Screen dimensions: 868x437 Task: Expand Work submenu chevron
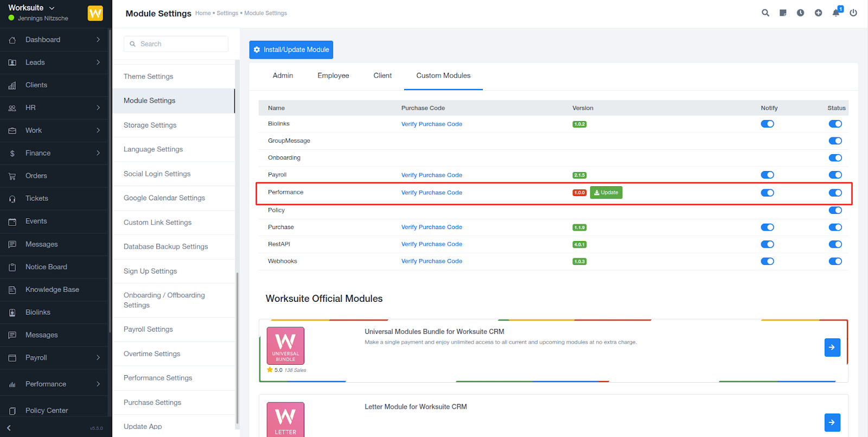[98, 130]
